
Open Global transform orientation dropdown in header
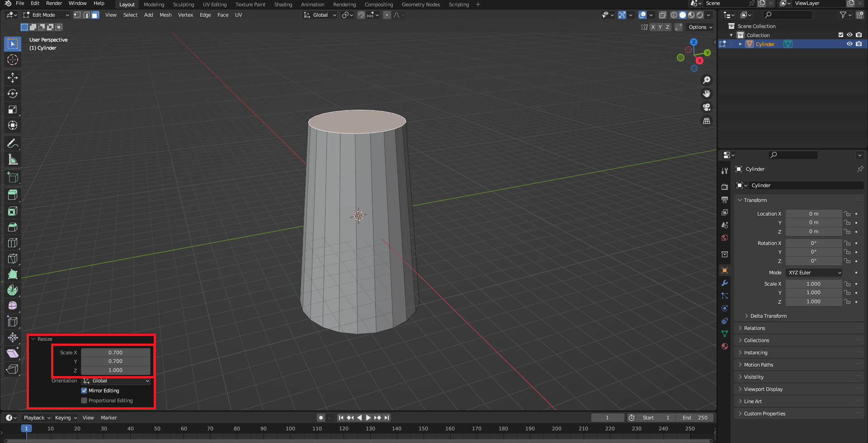320,15
